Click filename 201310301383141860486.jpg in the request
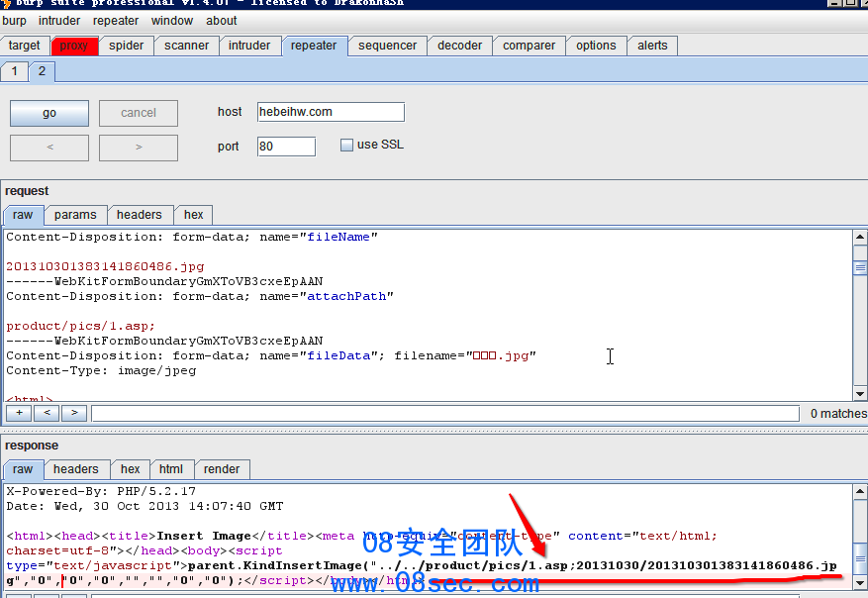 [x=105, y=267]
